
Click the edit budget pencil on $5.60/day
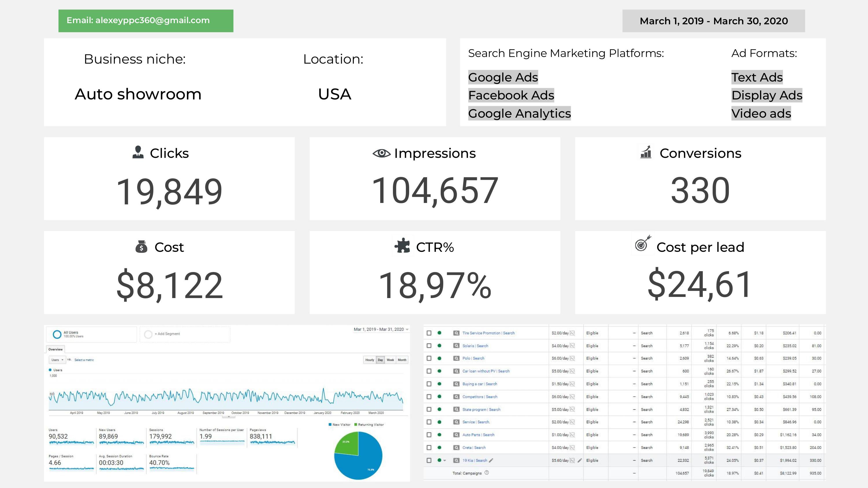(x=580, y=460)
